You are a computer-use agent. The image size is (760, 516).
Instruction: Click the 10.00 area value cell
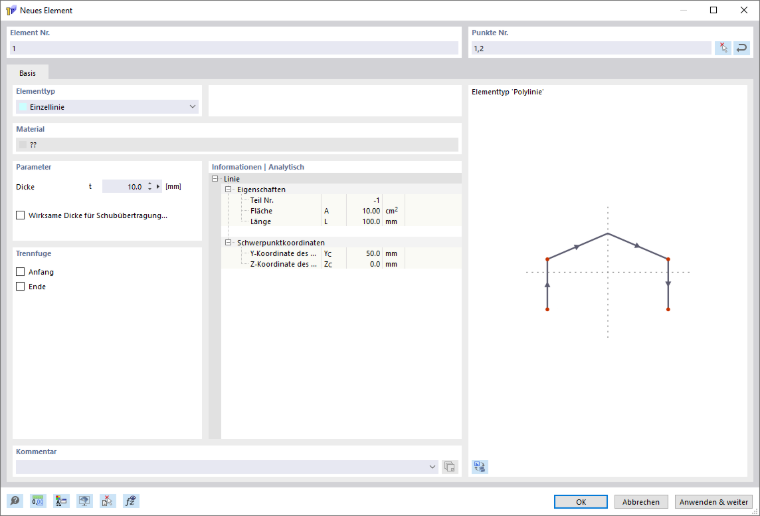[x=364, y=211]
